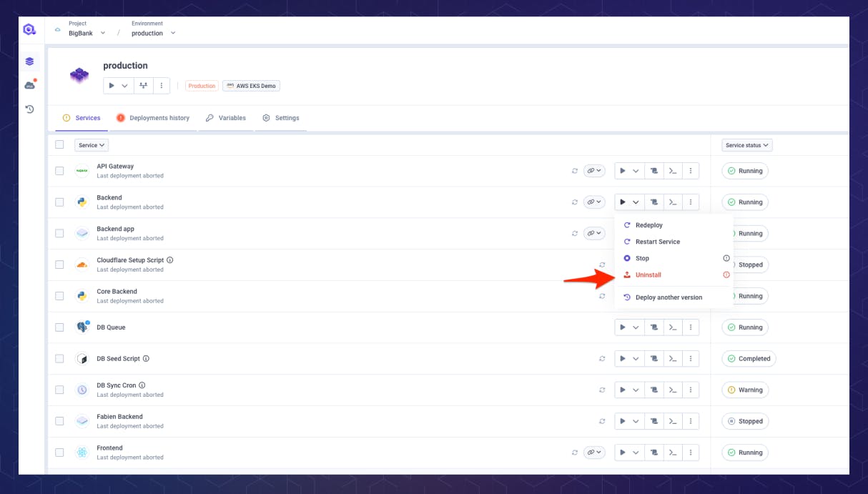The height and width of the screenshot is (494, 868).
Task: Open the logs icon for API Gateway
Action: click(654, 171)
